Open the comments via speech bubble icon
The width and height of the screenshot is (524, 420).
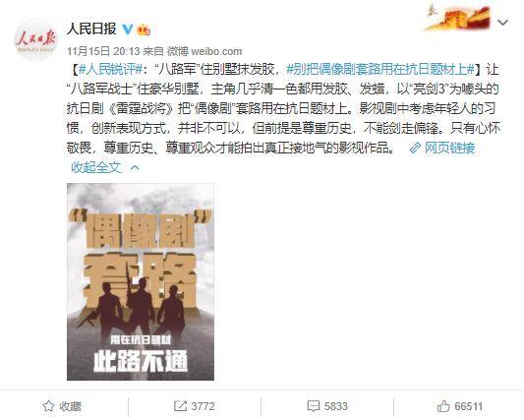(x=314, y=406)
